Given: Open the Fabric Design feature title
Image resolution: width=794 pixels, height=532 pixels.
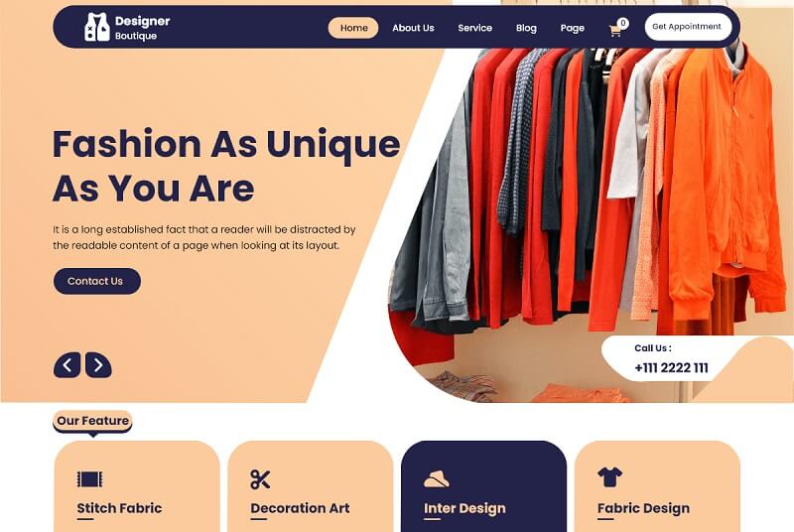Looking at the screenshot, I should pos(643,508).
